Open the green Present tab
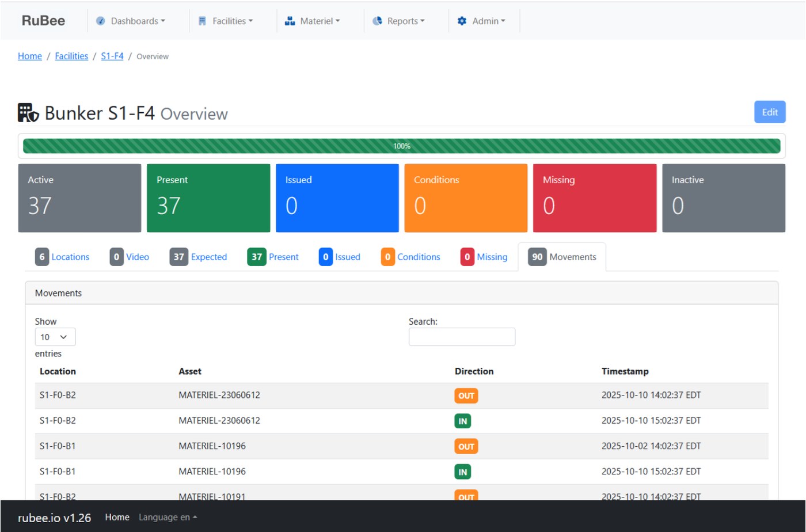 click(x=273, y=257)
